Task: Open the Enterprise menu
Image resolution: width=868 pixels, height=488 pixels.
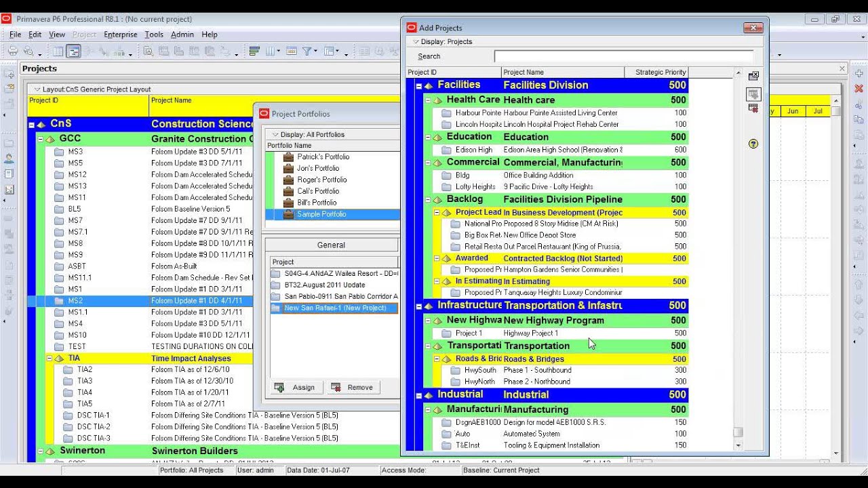Action: coord(121,35)
